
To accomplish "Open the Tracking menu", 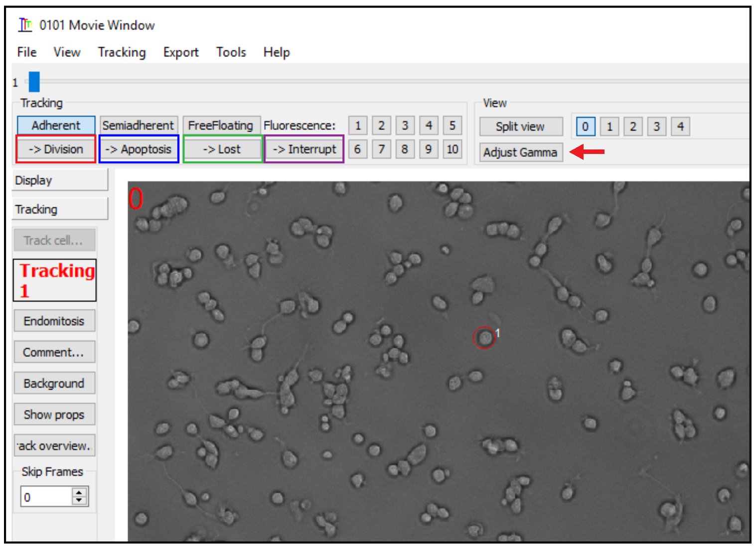I will pyautogui.click(x=122, y=52).
